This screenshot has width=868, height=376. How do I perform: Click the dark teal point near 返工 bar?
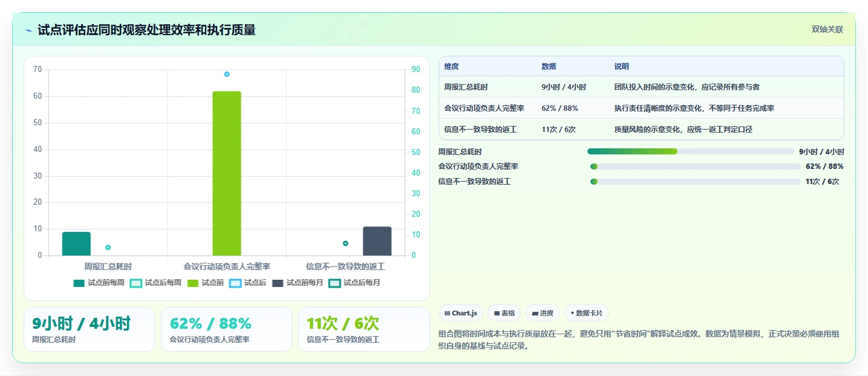click(345, 243)
